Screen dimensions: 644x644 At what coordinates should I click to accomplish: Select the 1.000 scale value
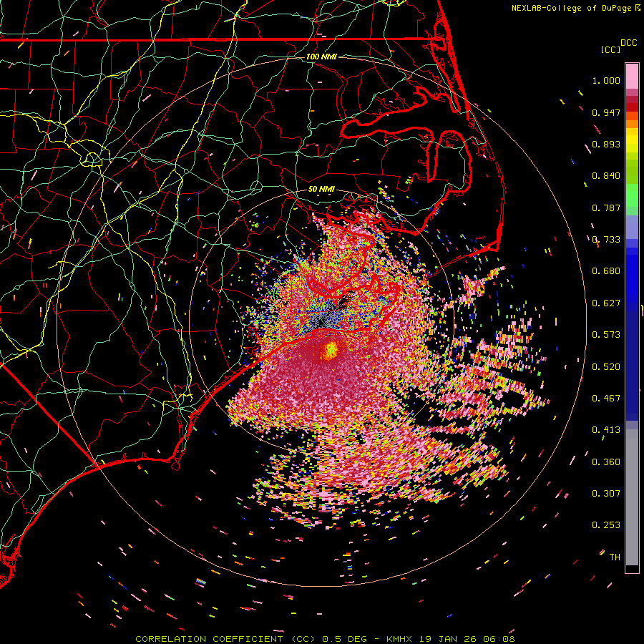tap(606, 80)
